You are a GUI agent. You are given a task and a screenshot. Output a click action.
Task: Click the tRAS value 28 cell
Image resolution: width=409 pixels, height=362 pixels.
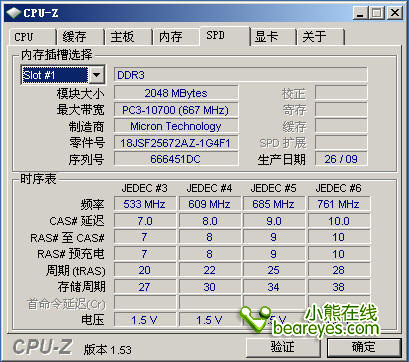[x=339, y=270]
